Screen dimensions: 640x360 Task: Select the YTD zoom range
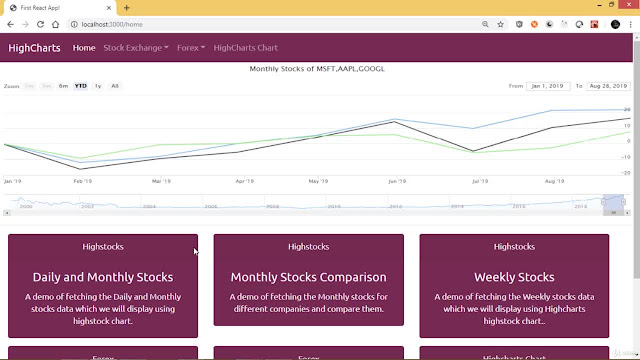click(80, 86)
